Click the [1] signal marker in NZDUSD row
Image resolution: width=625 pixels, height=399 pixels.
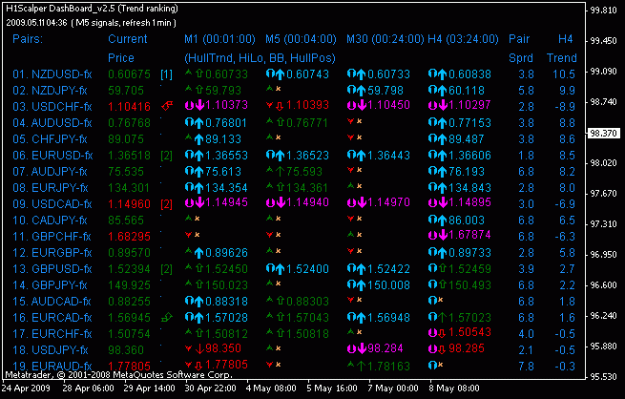(167, 75)
